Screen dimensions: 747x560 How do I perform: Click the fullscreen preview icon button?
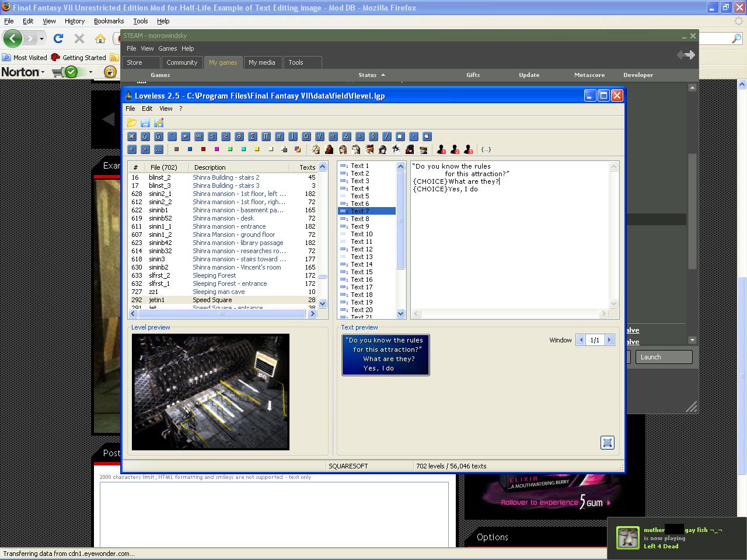click(x=607, y=443)
